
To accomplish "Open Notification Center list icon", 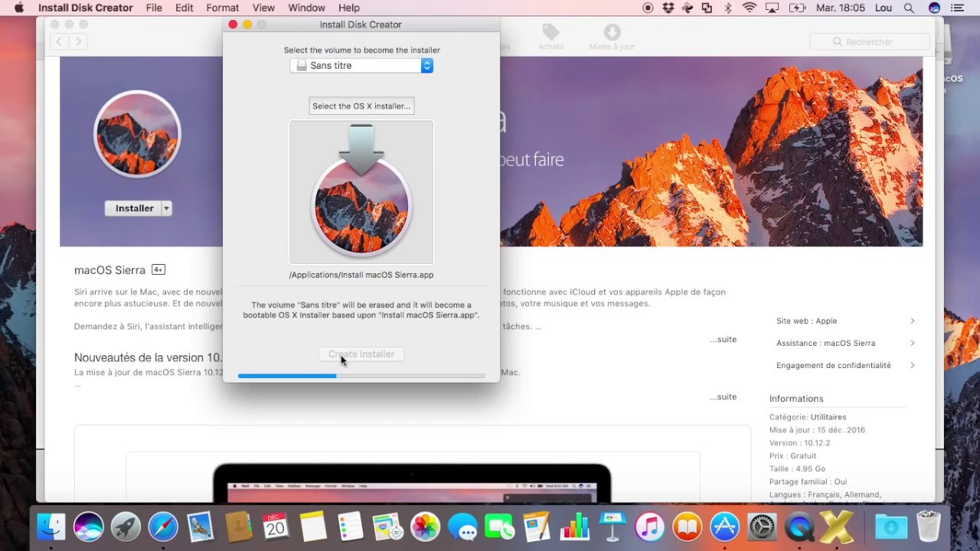I will [x=957, y=8].
